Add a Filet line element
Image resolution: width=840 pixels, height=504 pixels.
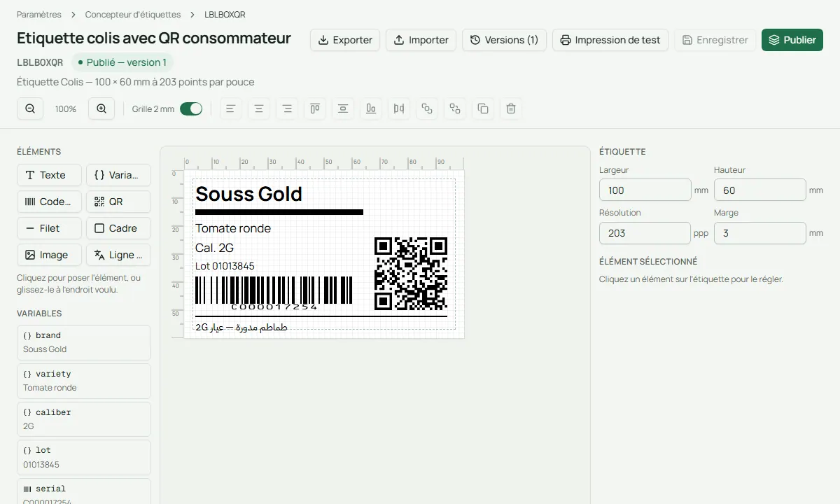click(49, 228)
